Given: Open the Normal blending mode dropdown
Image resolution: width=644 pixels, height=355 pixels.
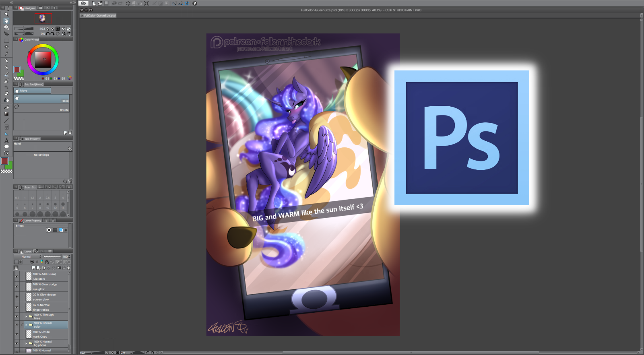Looking at the screenshot, I should [x=28, y=256].
